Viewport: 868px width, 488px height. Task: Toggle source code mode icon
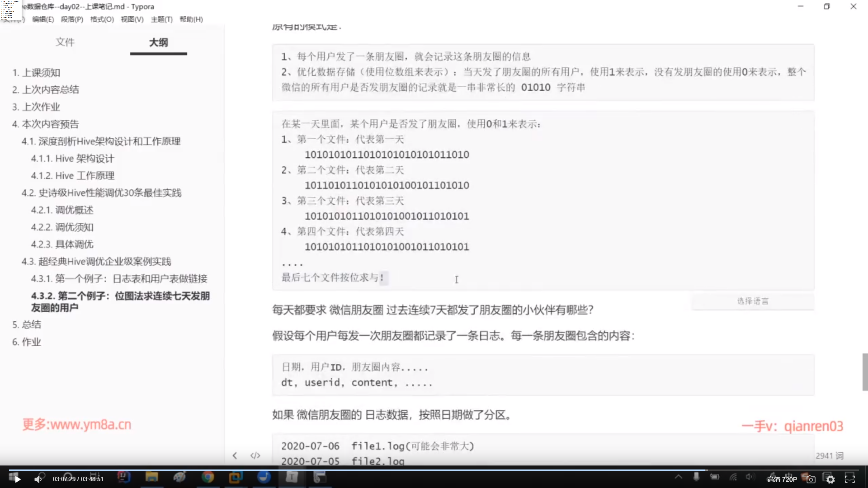tap(255, 455)
